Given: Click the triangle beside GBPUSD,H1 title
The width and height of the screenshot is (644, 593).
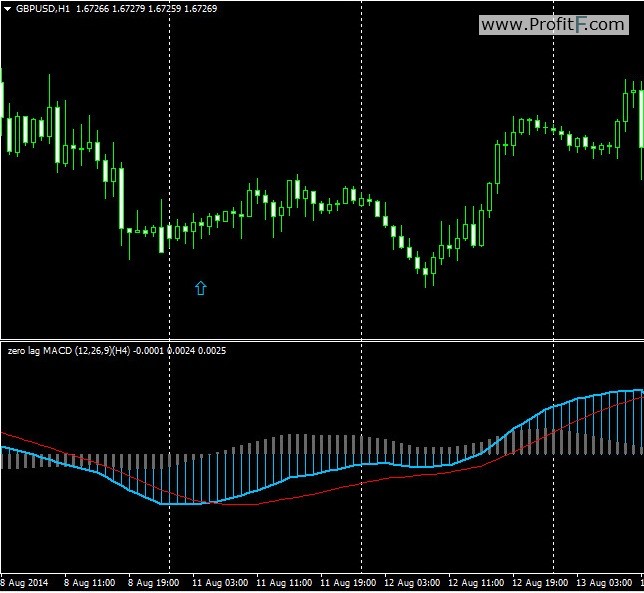Looking at the screenshot, I should [x=7, y=9].
